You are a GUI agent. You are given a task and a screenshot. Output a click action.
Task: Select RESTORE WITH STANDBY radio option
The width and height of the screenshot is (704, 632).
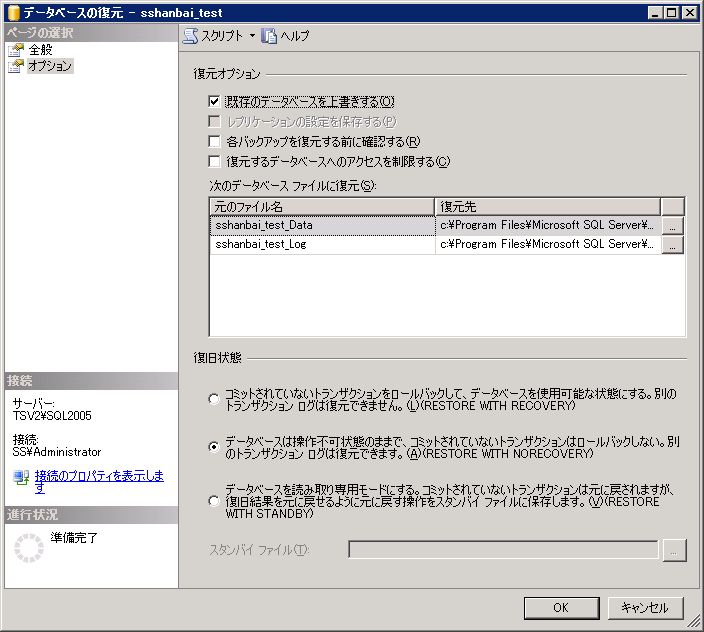pyautogui.click(x=214, y=501)
